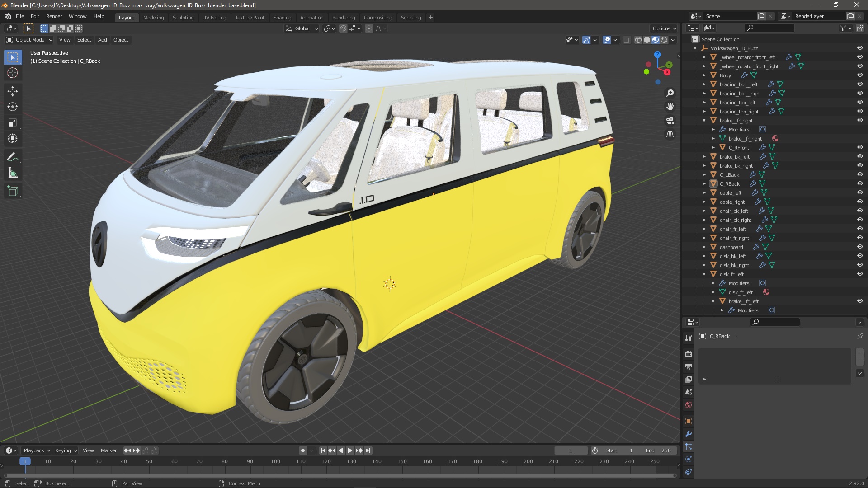Click Add constraint plus button
Viewport: 868px width, 488px height.
click(860, 352)
